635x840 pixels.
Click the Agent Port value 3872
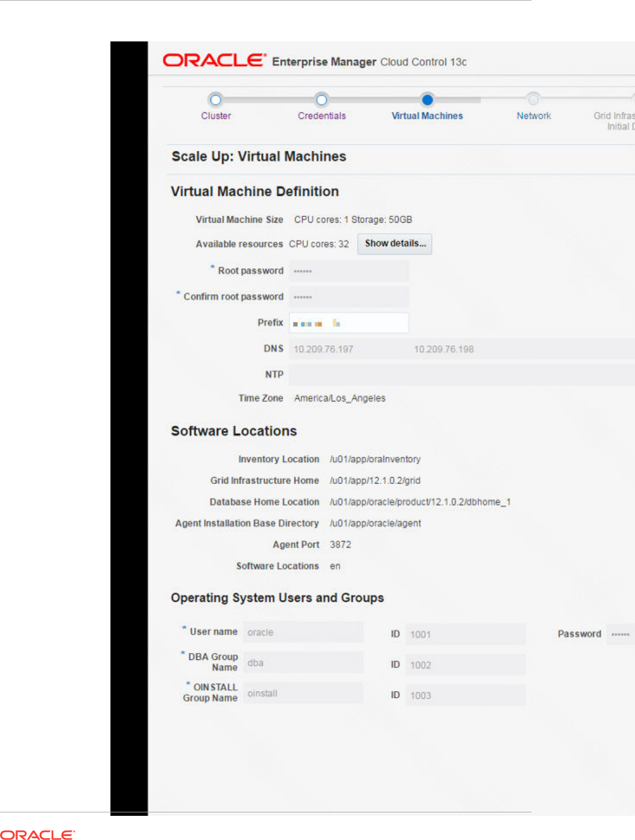pos(341,544)
